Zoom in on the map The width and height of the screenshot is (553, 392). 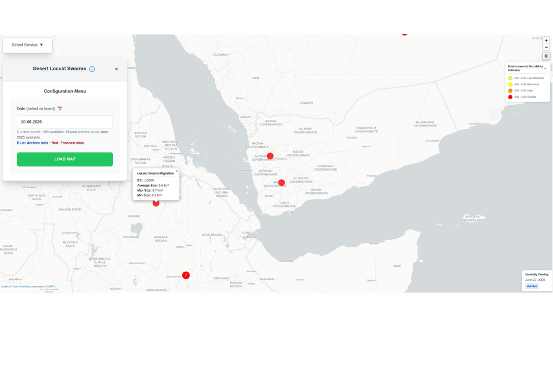coord(546,40)
